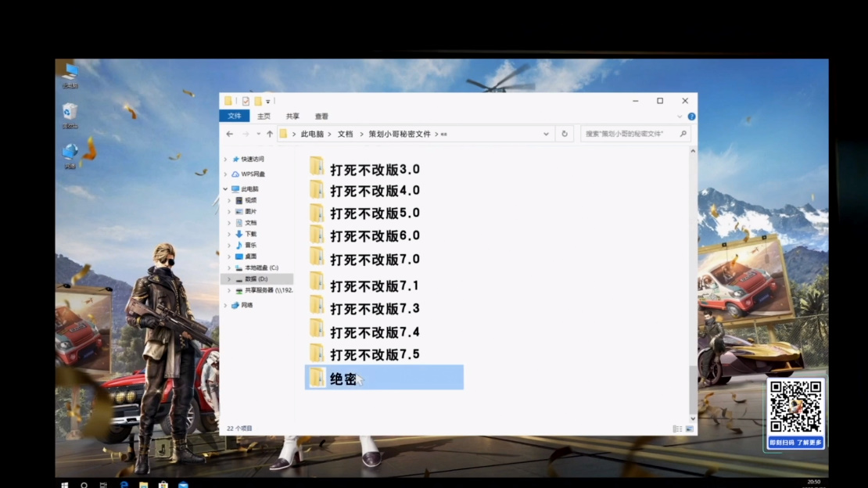The image size is (868, 488).
Task: Click the New Folder quick access icon
Action: coord(258,101)
